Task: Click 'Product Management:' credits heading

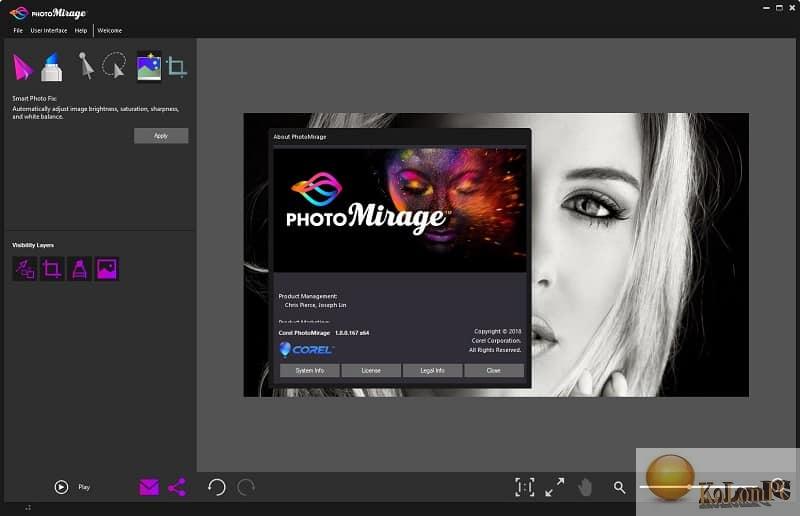Action: 308,296
